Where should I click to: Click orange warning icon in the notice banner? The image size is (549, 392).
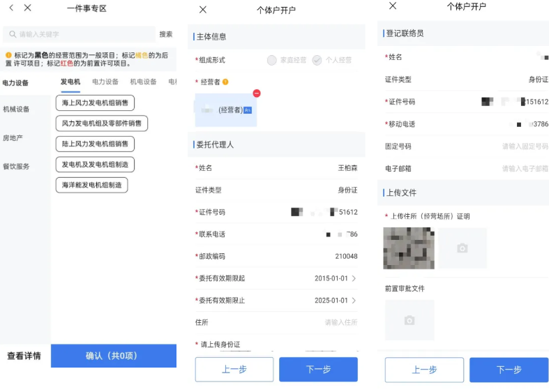(8, 55)
